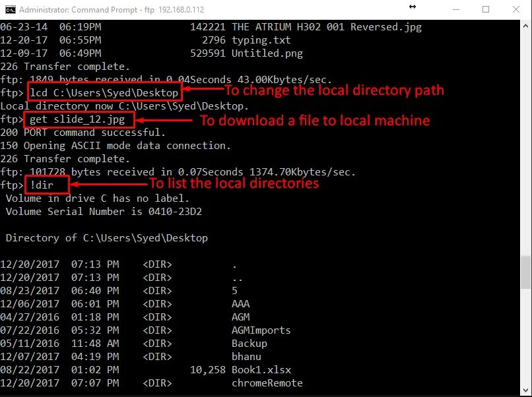The height and width of the screenshot is (397, 532).
Task: Maximize the Command Prompt window
Action: (486, 9)
